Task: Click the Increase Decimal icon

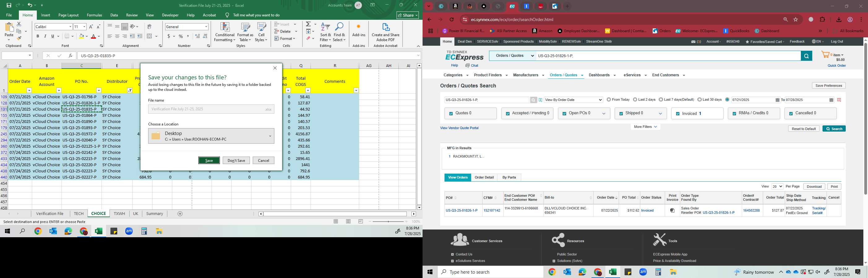Action: coord(197,36)
